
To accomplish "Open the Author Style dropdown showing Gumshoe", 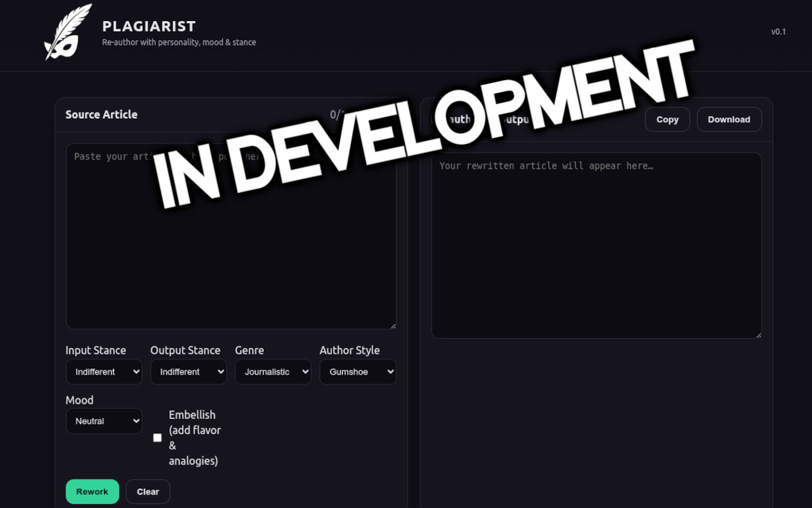I will (358, 372).
